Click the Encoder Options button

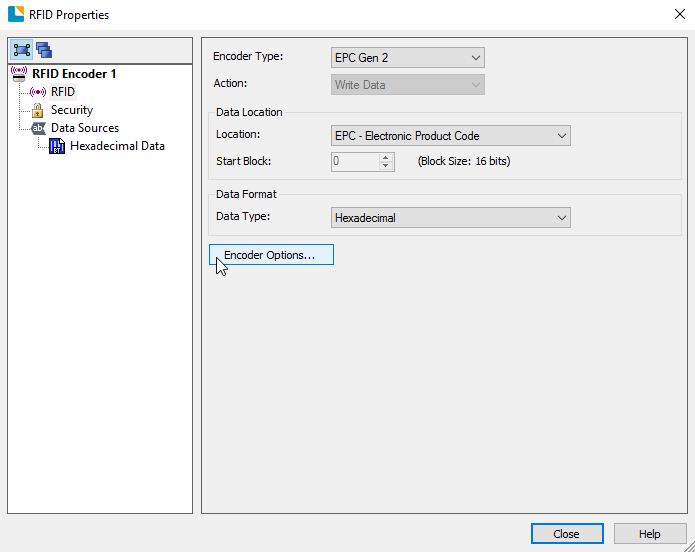click(271, 255)
